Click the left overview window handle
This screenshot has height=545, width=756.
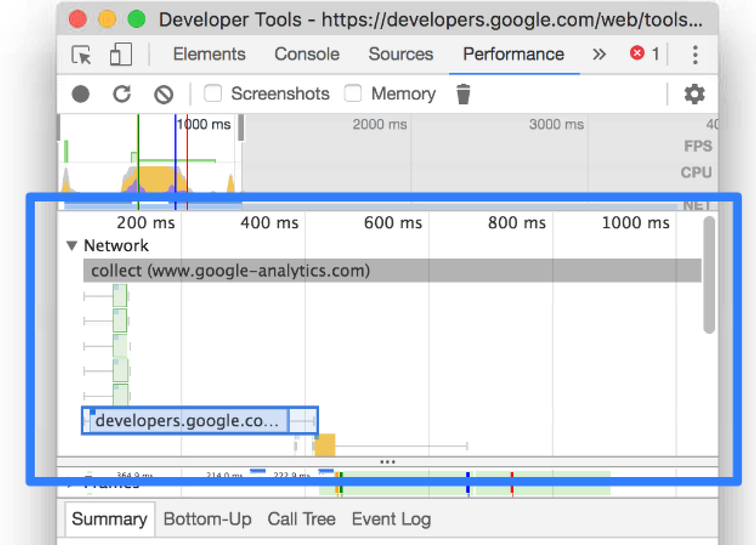point(58,128)
